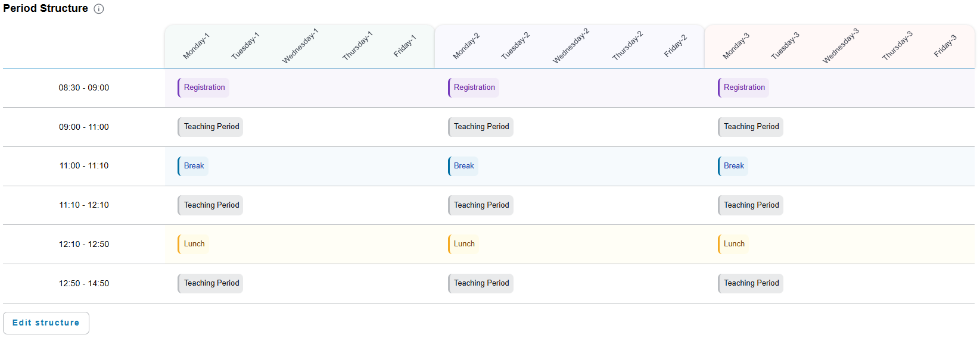980x338 pixels.
Task: Click the 09:00 Teaching Period in week 3
Action: (x=751, y=127)
